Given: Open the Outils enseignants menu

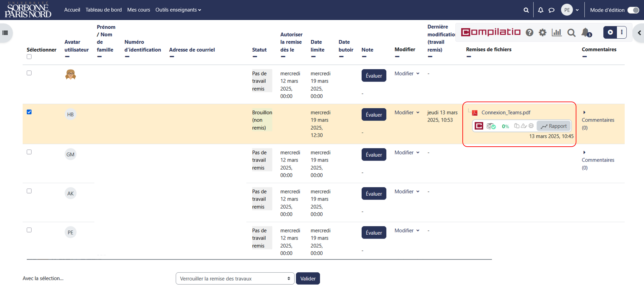Looking at the screenshot, I should (178, 10).
